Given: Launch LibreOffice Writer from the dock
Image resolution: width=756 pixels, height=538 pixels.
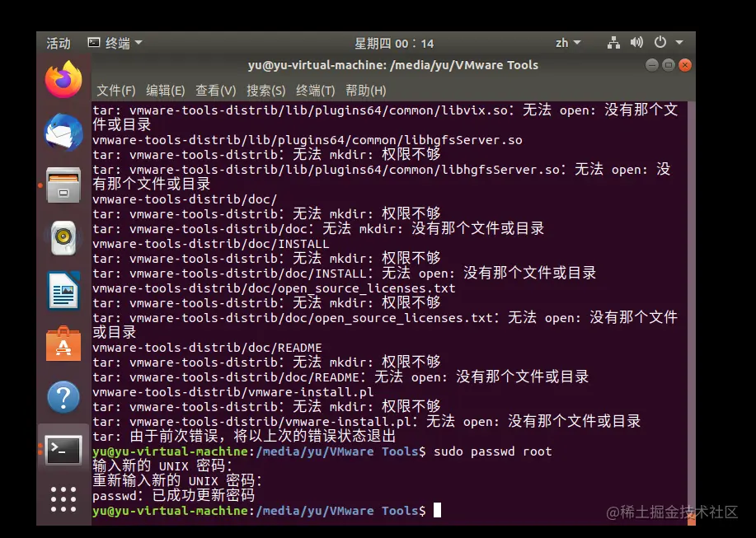Looking at the screenshot, I should [x=63, y=291].
